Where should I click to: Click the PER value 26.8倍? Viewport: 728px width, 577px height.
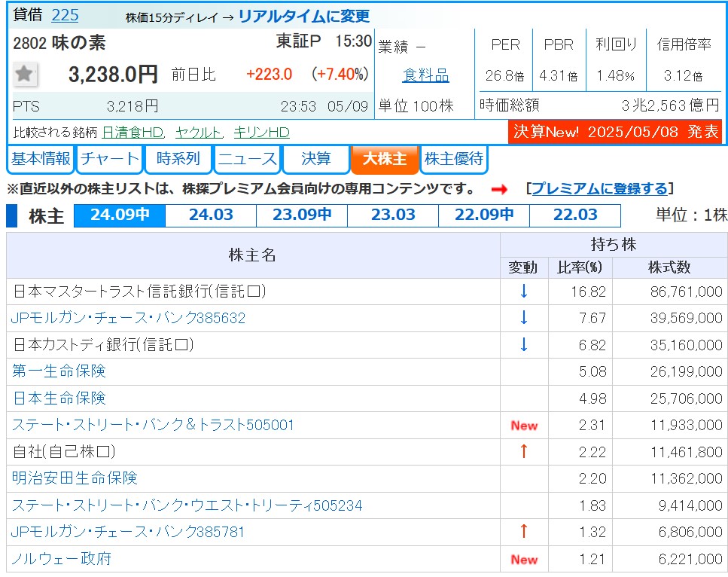pyautogui.click(x=504, y=75)
